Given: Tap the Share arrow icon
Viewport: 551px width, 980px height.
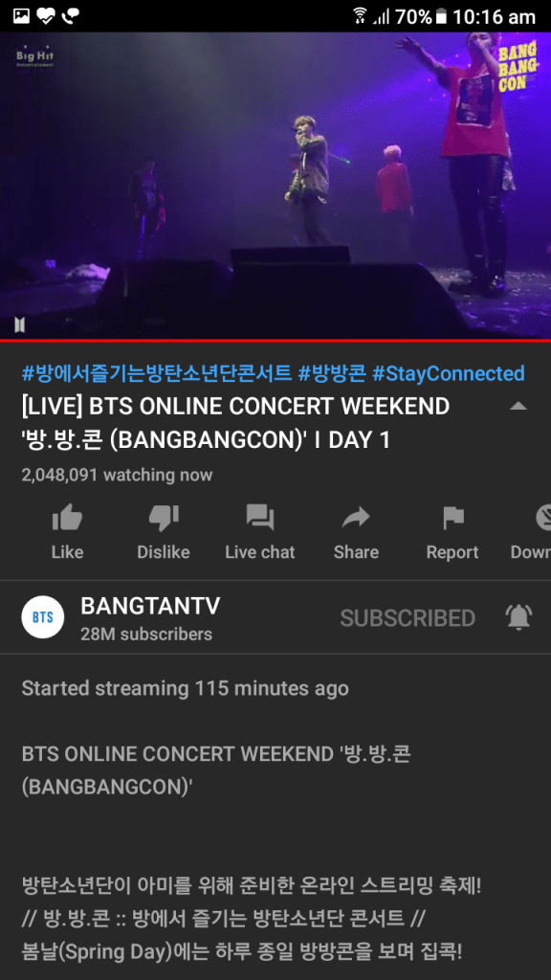Looking at the screenshot, I should click(x=356, y=518).
